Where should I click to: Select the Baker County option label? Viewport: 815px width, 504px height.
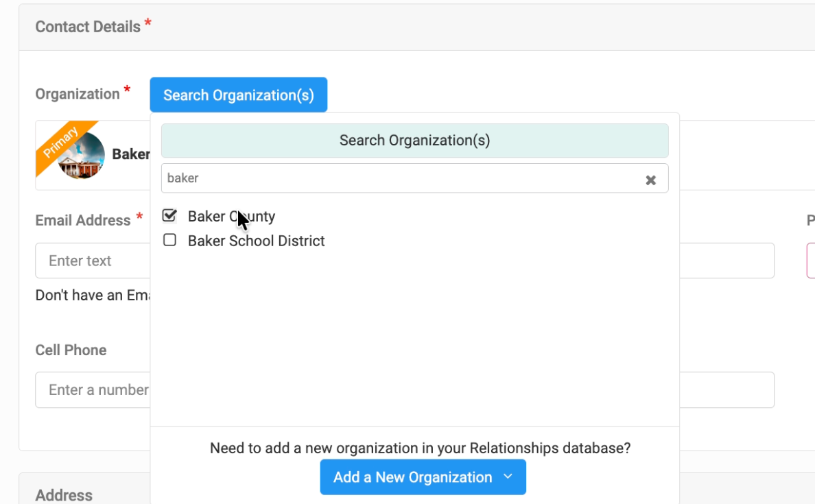pyautogui.click(x=231, y=217)
